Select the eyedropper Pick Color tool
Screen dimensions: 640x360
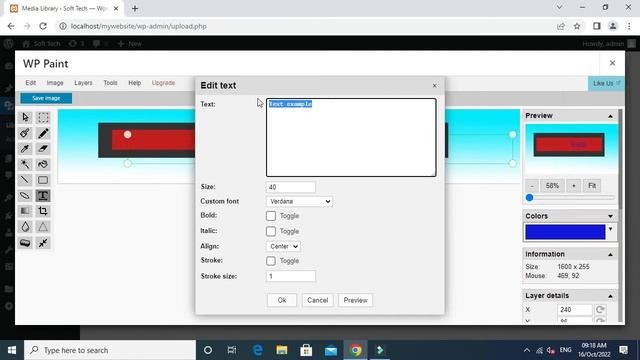(25, 149)
